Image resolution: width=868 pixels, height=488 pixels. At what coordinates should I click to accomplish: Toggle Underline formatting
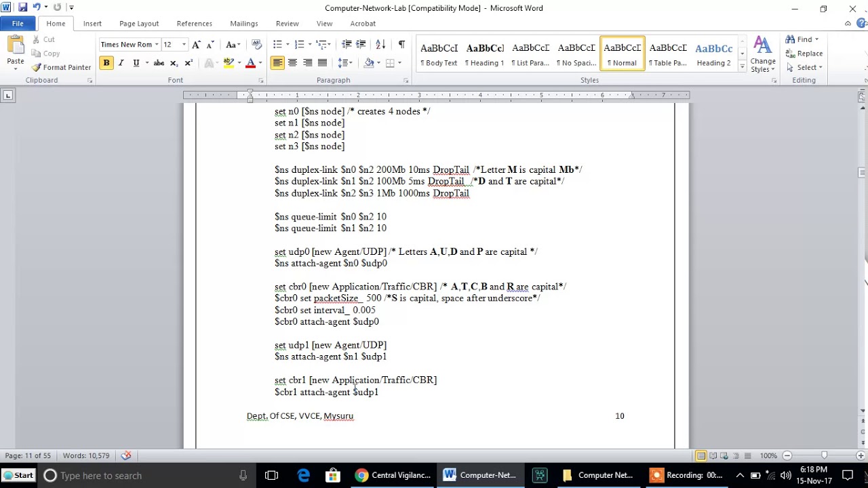136,63
